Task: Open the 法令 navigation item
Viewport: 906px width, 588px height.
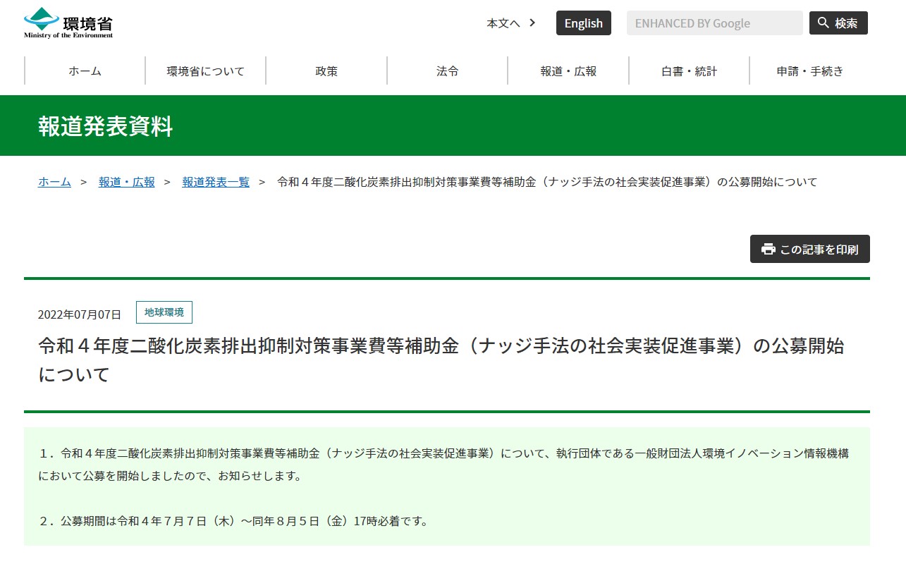Action: [447, 71]
